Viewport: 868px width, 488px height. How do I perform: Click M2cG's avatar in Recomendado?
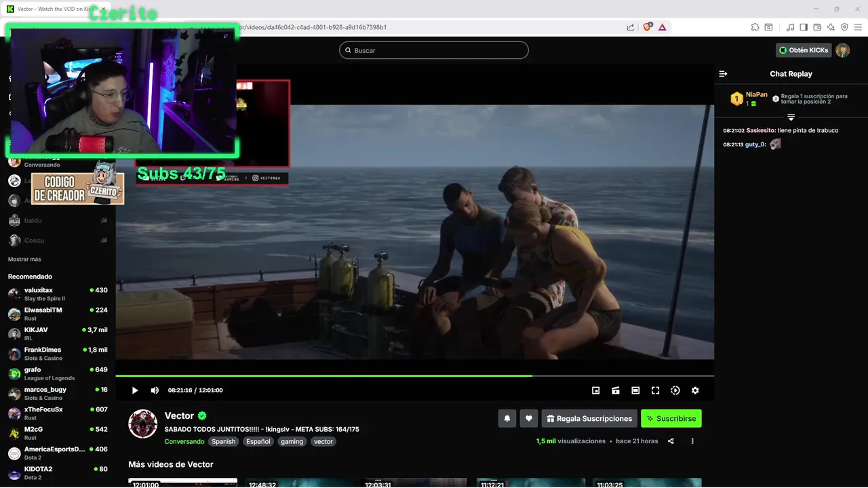pyautogui.click(x=14, y=433)
